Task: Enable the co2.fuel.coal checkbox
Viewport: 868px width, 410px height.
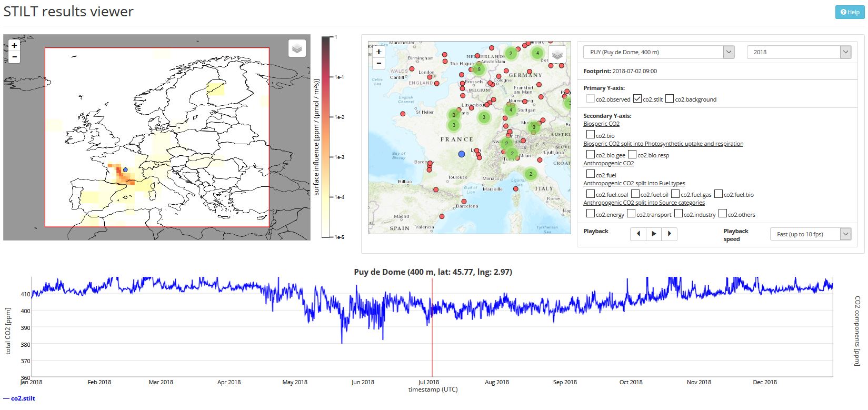Action: tap(591, 194)
